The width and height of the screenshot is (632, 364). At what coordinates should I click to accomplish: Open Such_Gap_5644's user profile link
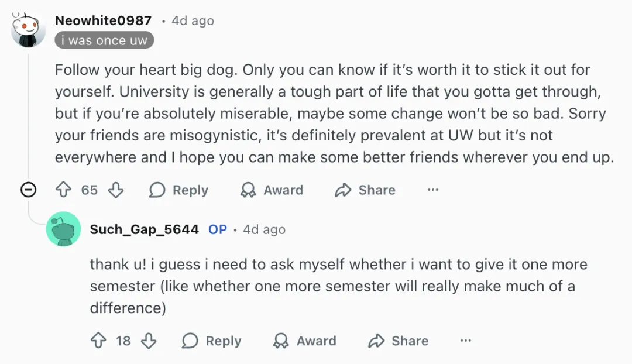[x=145, y=229]
